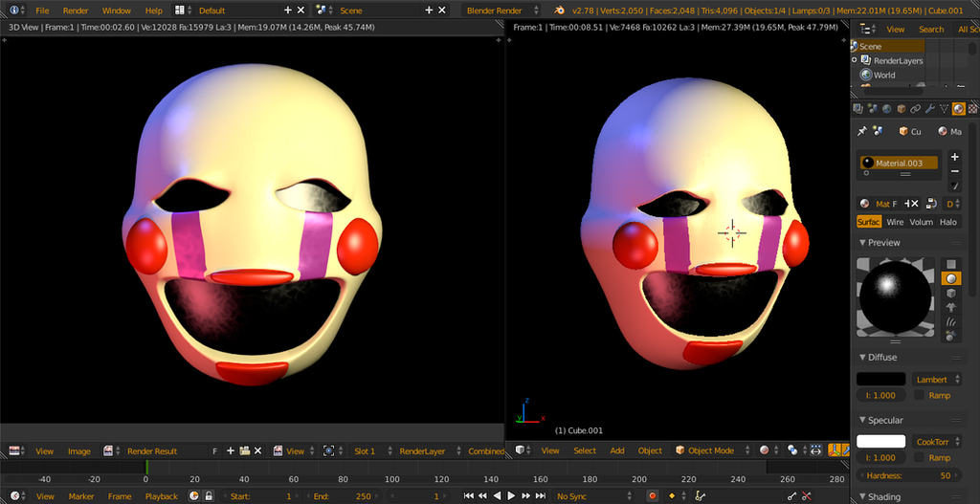Select the flat plane preview type icon
980x504 pixels.
[950, 264]
